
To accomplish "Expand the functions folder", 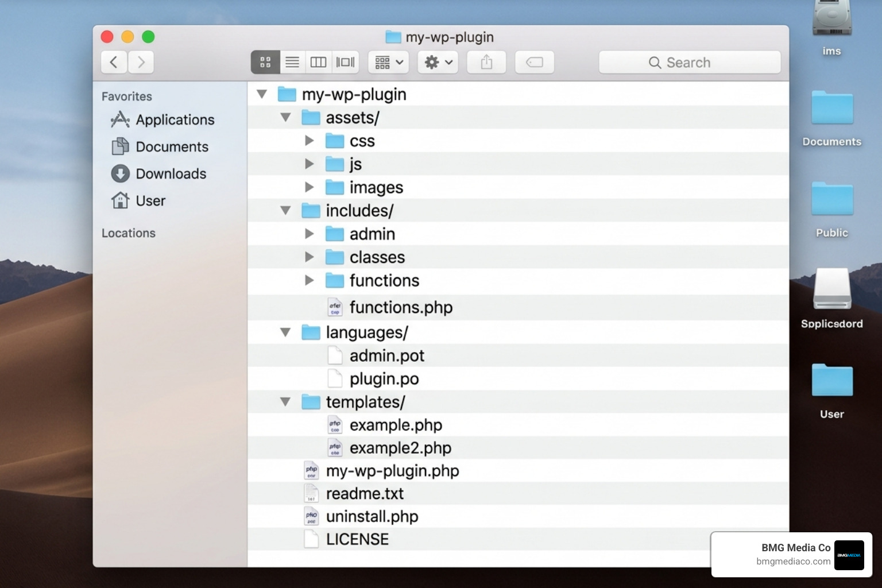I will (x=309, y=280).
